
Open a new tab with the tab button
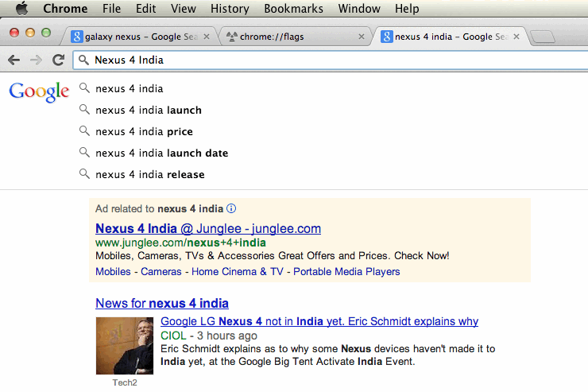[543, 37]
